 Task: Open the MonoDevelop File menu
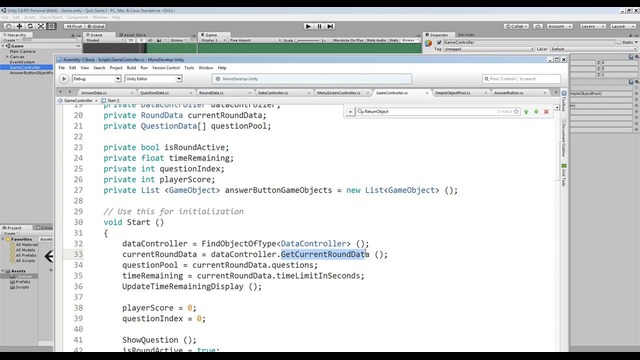click(62, 68)
